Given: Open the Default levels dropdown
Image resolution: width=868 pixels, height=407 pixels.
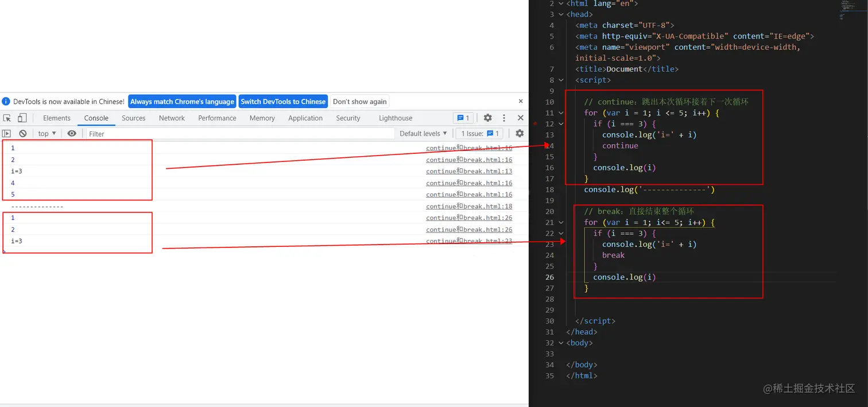Looking at the screenshot, I should coord(423,133).
